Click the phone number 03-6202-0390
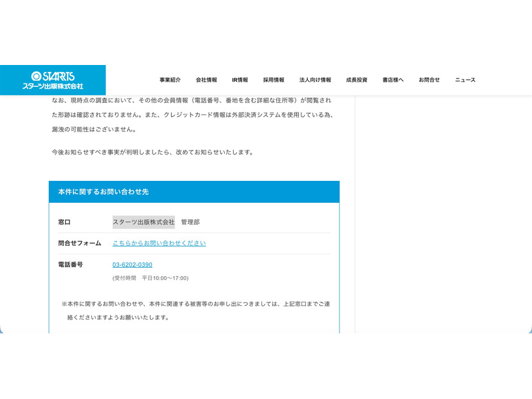The image size is (532, 399). point(132,264)
